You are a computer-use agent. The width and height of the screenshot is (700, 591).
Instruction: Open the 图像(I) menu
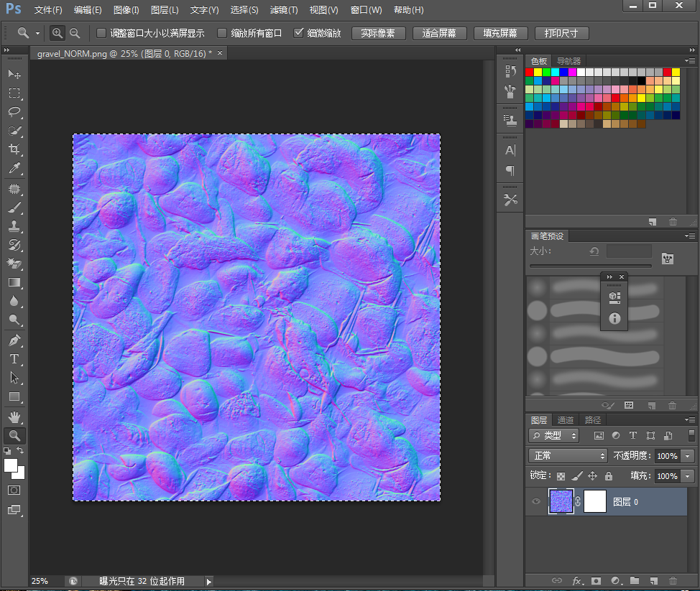[x=126, y=10]
